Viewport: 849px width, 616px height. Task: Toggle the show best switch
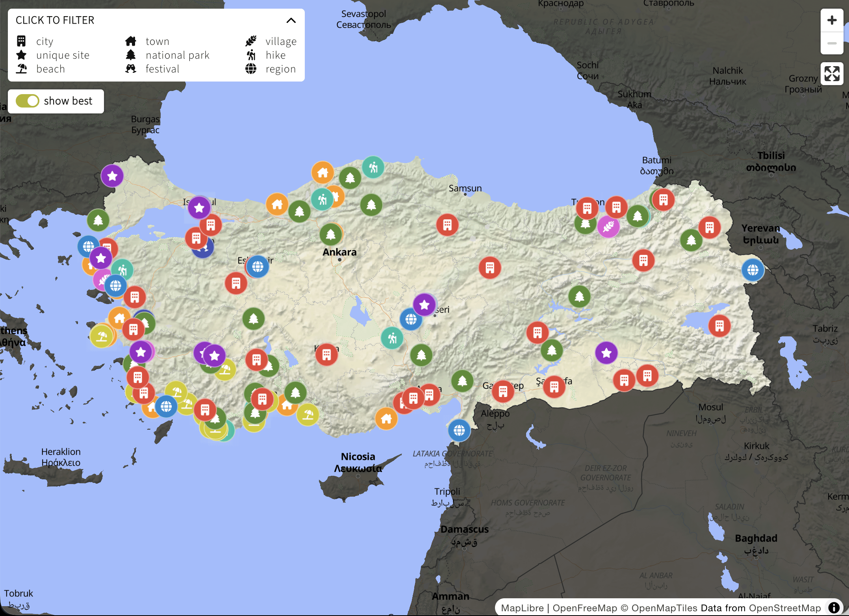(x=28, y=101)
